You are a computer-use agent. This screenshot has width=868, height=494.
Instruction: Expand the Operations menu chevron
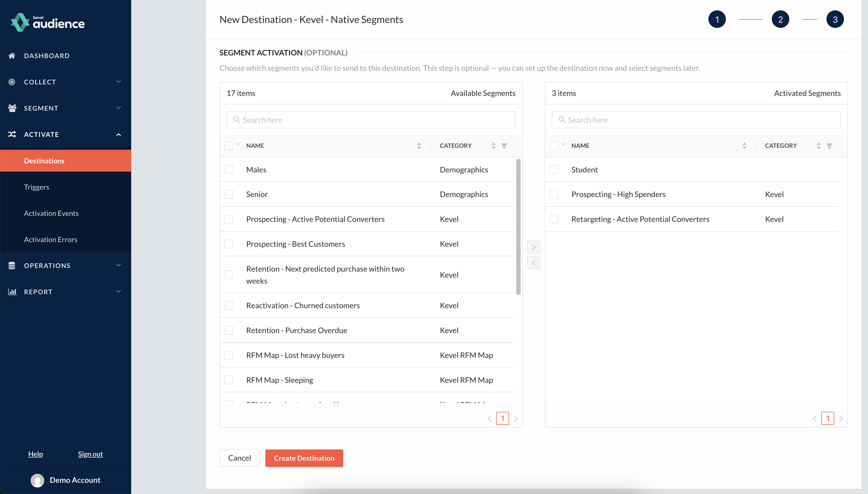[118, 265]
